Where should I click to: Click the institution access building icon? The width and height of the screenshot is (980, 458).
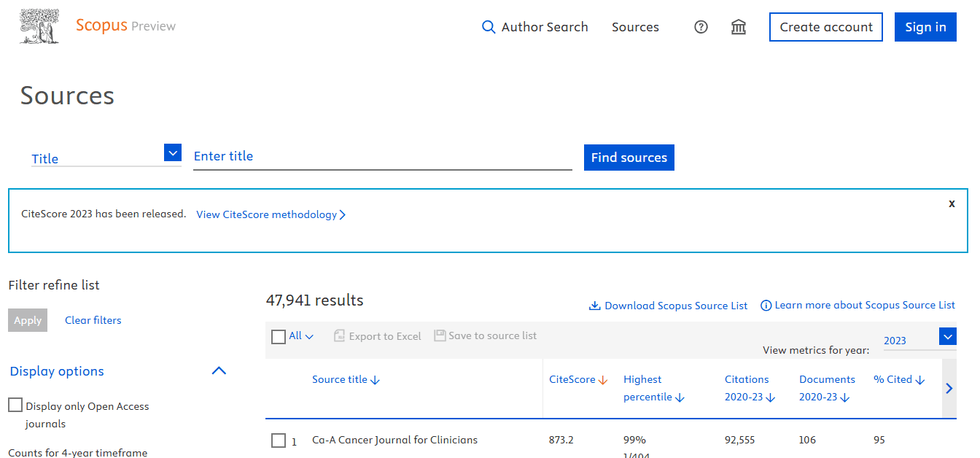(738, 26)
